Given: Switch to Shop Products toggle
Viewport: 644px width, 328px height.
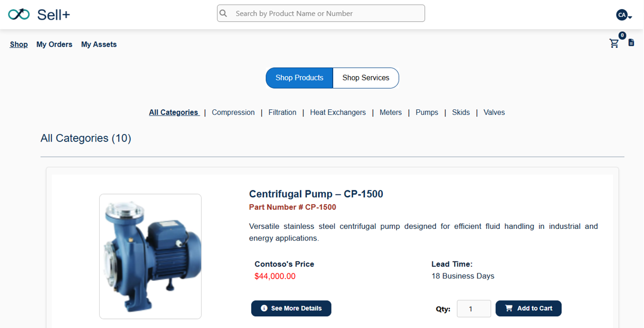Looking at the screenshot, I should click(x=299, y=78).
